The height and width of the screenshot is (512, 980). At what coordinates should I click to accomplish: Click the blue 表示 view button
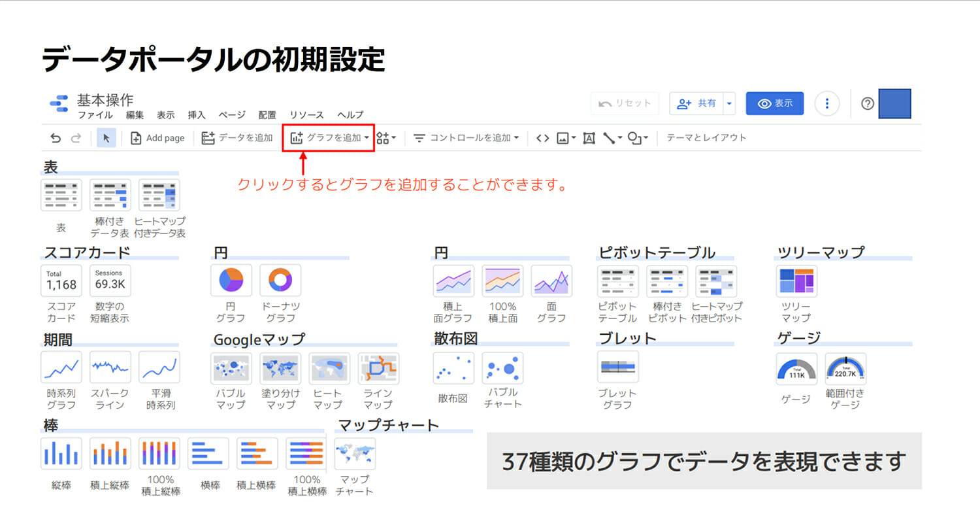point(775,103)
